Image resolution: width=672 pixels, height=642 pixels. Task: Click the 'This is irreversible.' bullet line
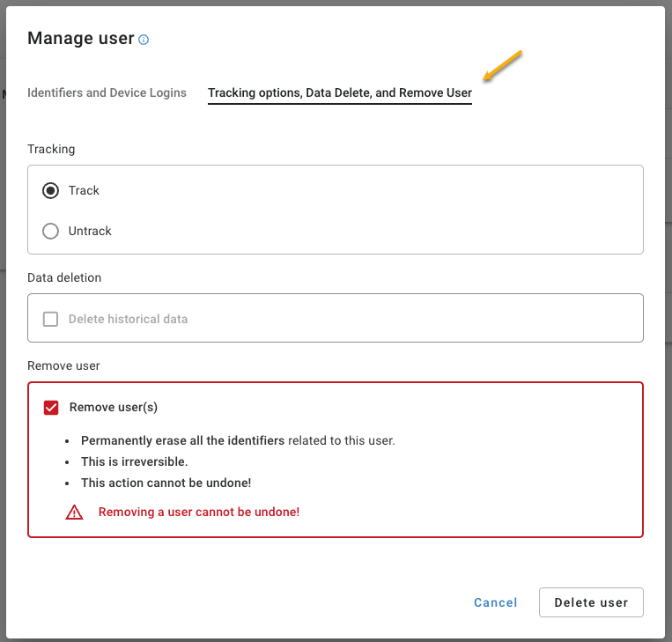coord(134,461)
